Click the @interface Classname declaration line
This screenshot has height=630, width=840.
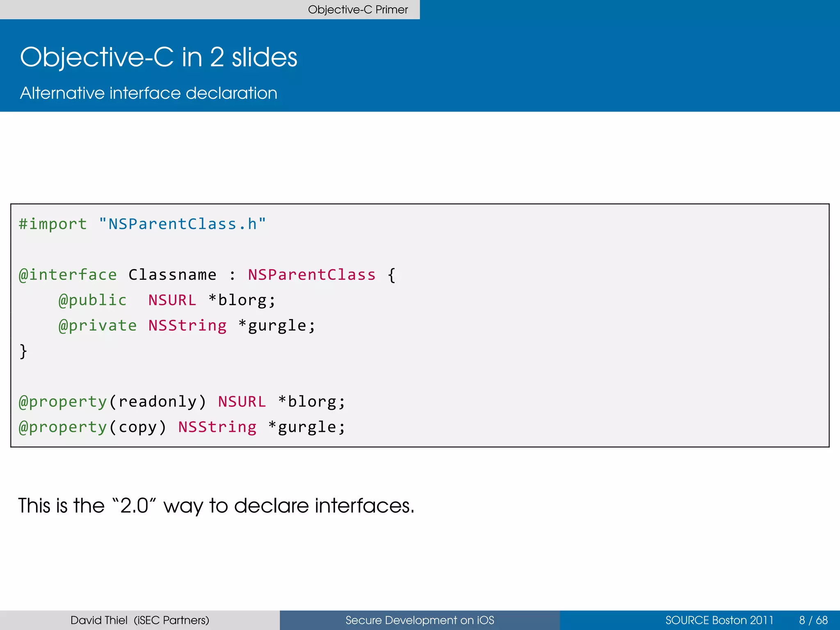point(207,275)
